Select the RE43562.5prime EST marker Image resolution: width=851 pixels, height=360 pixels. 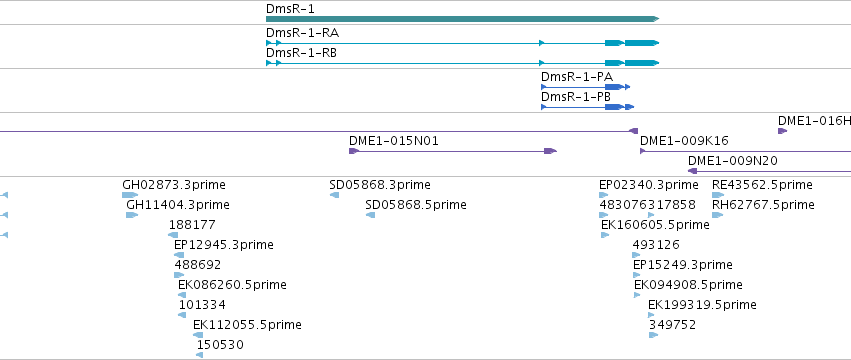(718, 195)
